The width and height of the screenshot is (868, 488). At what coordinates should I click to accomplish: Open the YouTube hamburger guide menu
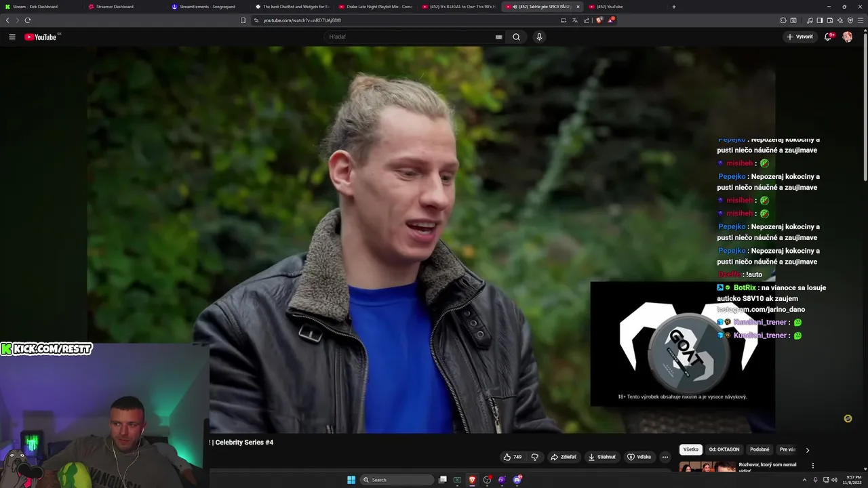(x=12, y=37)
